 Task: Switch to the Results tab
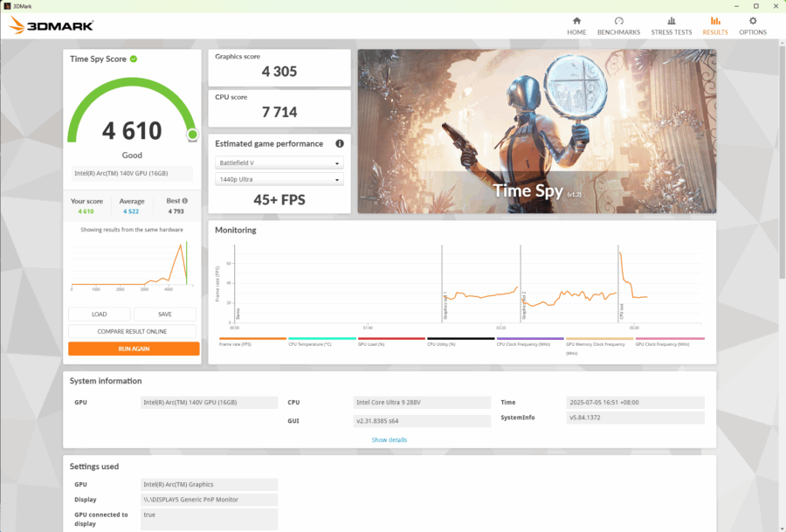point(714,26)
